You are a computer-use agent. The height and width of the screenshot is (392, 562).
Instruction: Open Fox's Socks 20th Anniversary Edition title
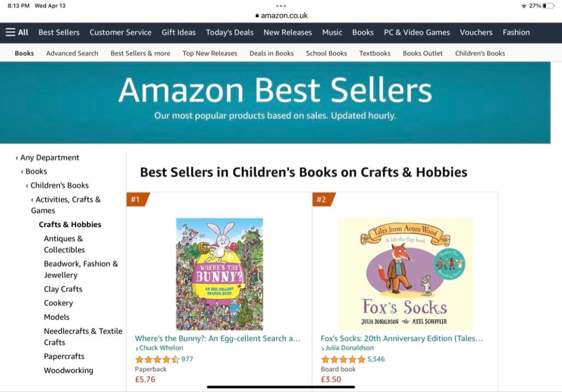402,338
